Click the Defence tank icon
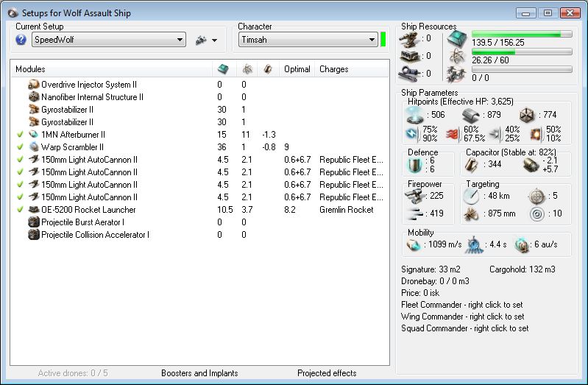 (x=415, y=165)
